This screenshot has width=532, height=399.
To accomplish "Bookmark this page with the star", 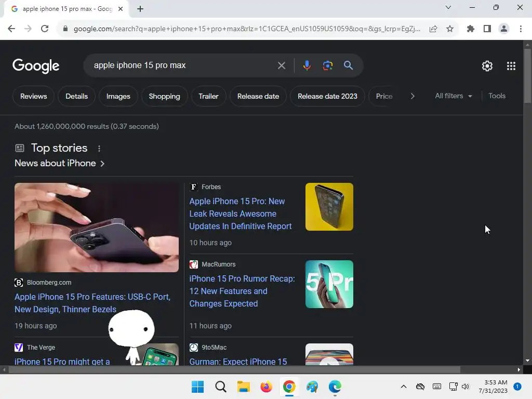I will pos(450,29).
